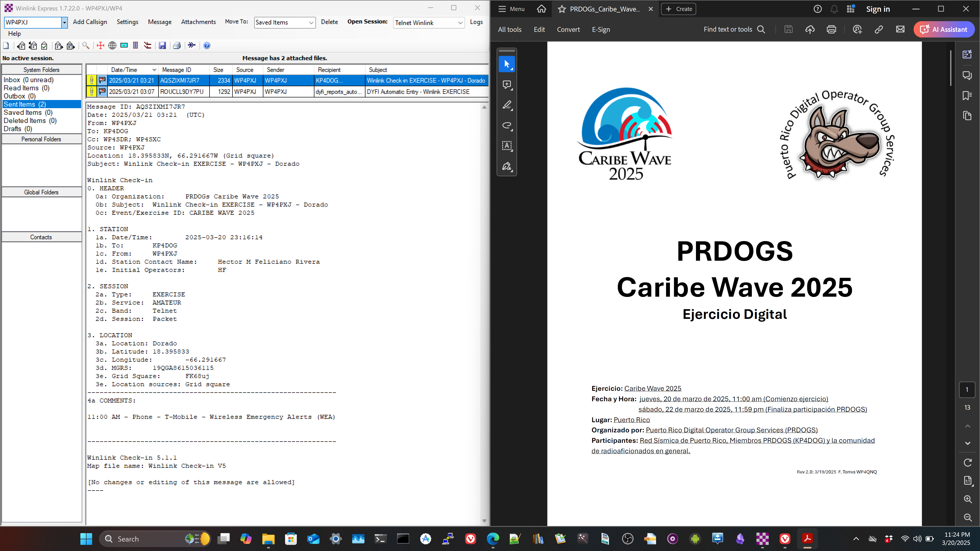Click Open Session in Winlink Express
This screenshot has height=551, width=980.
367,22
